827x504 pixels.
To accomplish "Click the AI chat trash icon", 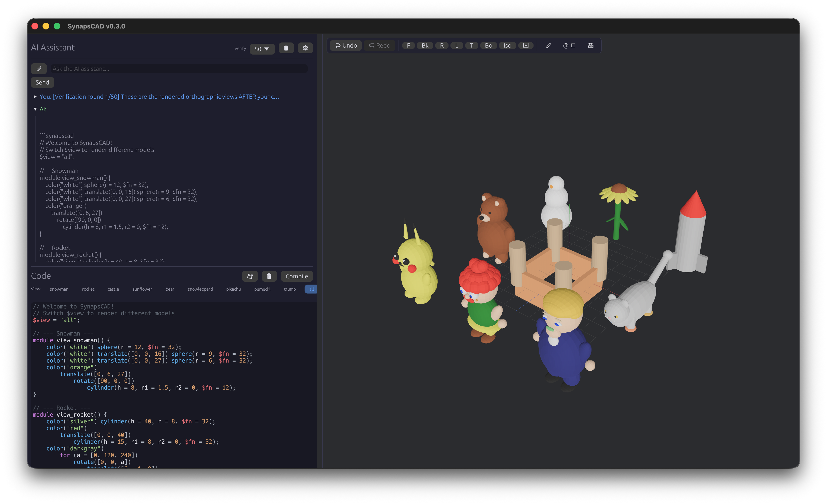I will 286,48.
